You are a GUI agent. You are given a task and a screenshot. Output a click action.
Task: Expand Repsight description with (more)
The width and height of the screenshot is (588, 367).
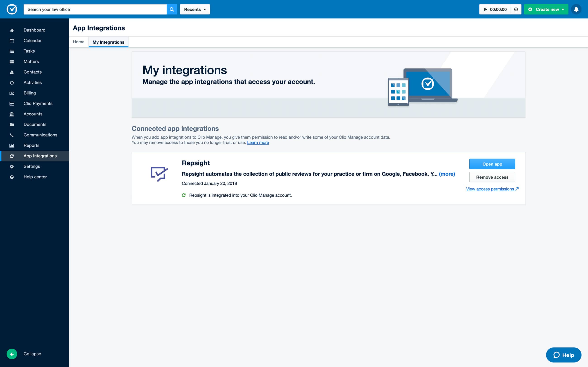pos(447,174)
